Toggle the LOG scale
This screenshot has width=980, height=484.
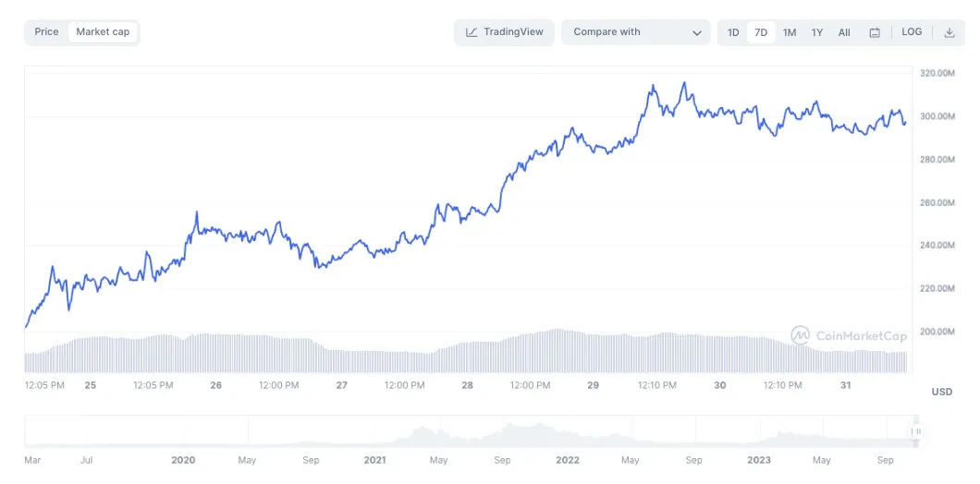pos(912,32)
